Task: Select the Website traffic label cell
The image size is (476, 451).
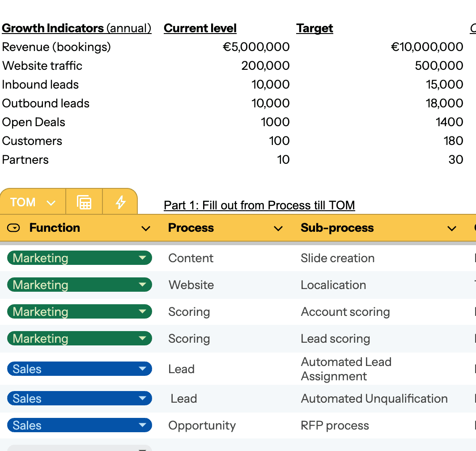Action: [x=42, y=66]
